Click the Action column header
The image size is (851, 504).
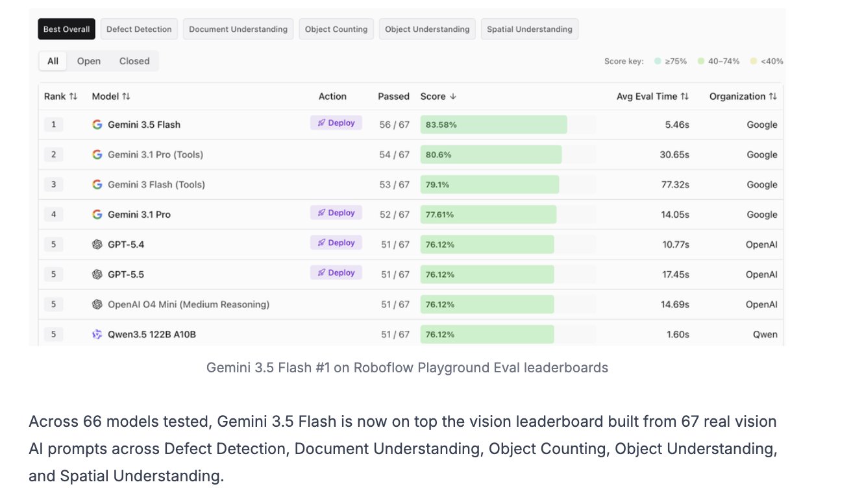332,96
